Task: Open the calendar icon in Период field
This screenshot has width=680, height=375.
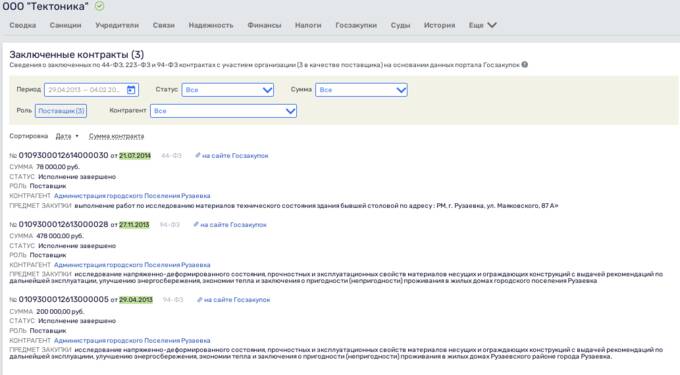Action: coord(131,90)
